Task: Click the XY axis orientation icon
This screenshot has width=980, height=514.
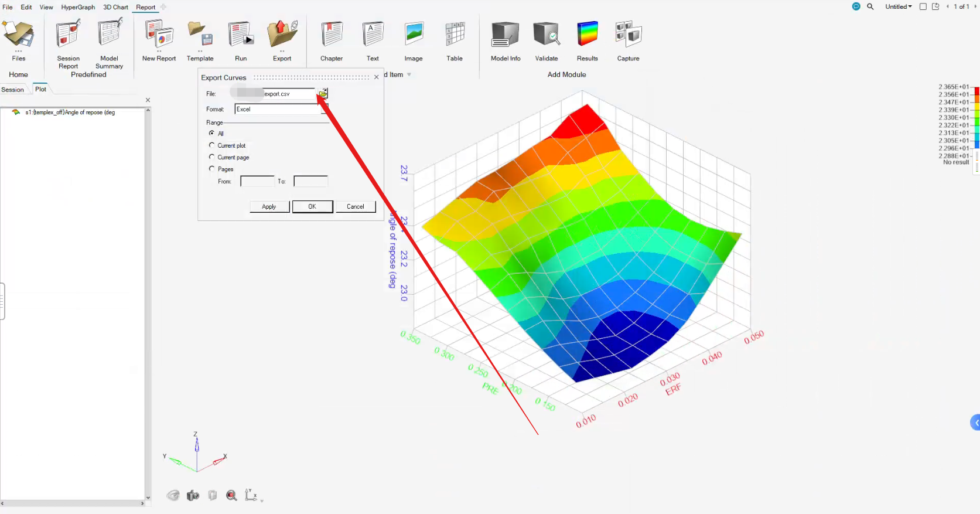Action: point(251,495)
